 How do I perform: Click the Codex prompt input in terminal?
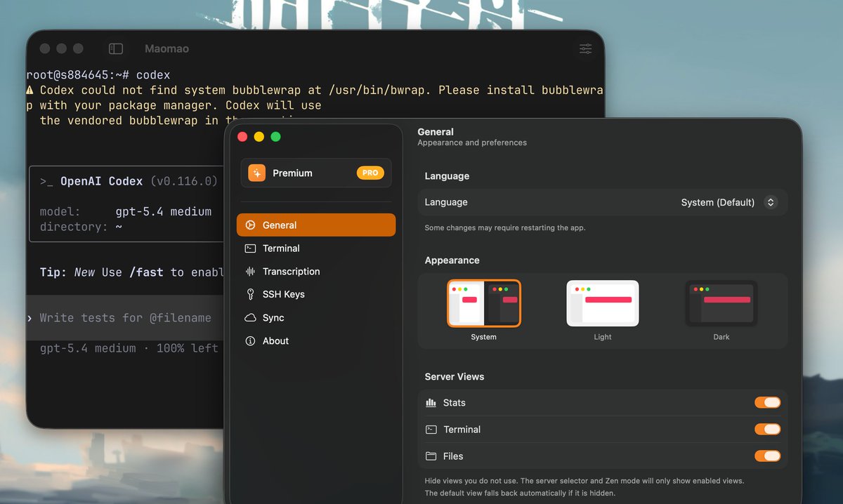click(126, 318)
